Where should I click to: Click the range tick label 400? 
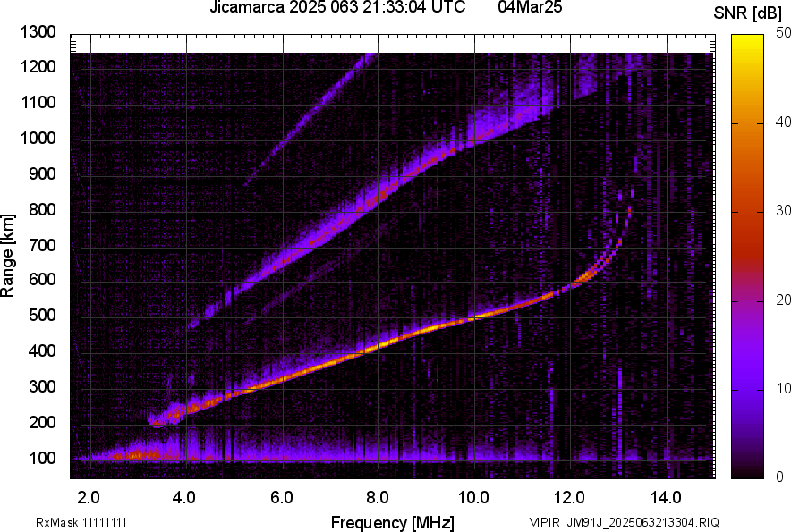42,350
